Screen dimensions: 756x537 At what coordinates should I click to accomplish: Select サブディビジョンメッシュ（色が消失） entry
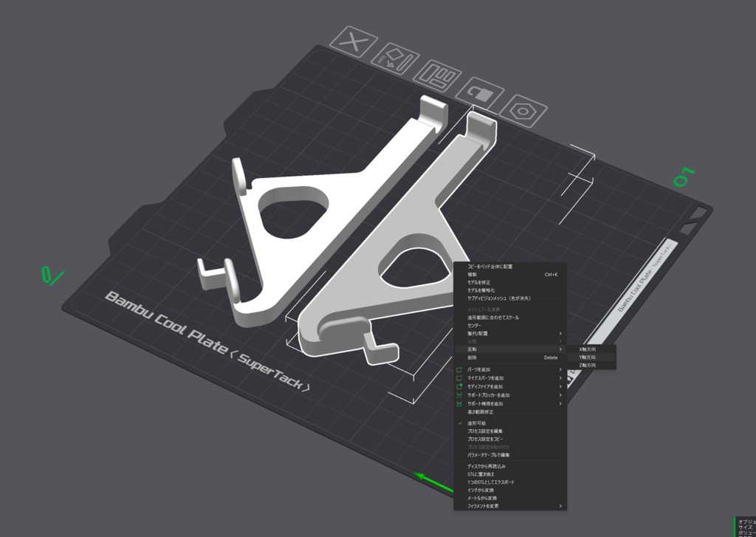point(510,298)
